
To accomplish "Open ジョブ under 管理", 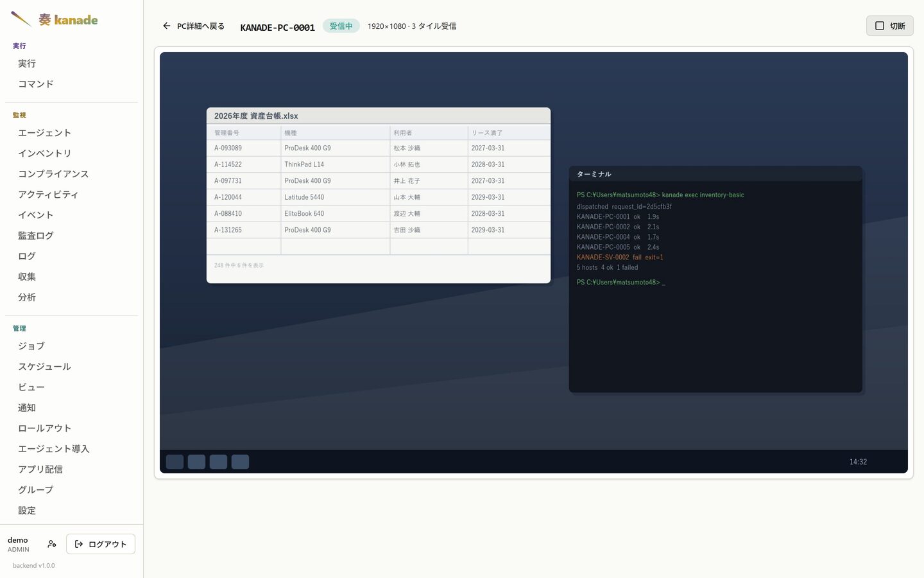I will pos(71,346).
